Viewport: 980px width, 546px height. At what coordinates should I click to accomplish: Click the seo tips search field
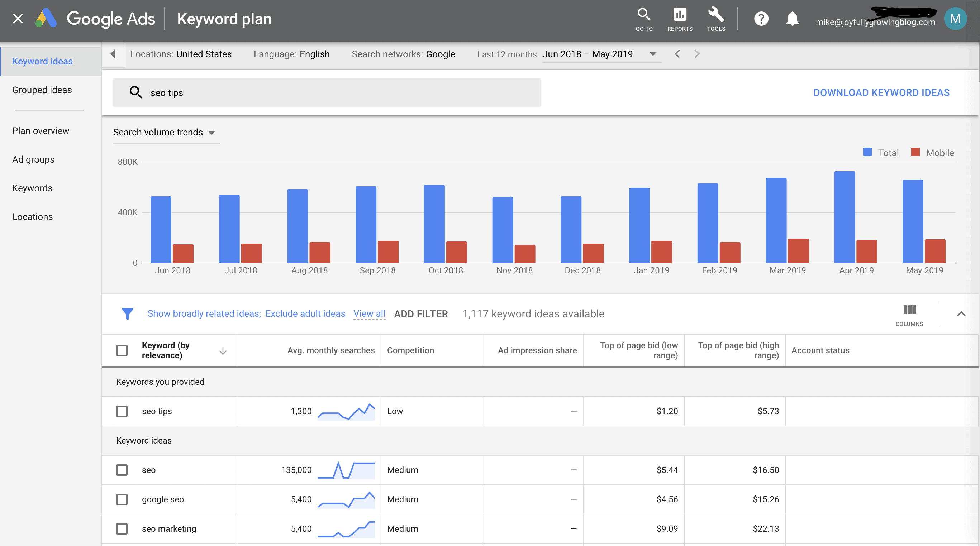327,92
